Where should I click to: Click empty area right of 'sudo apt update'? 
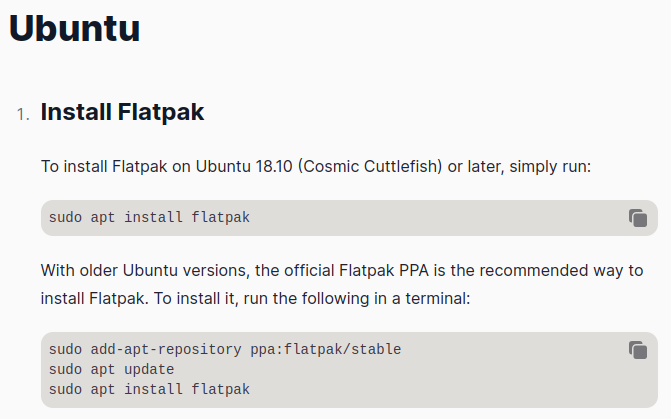pos(400,369)
